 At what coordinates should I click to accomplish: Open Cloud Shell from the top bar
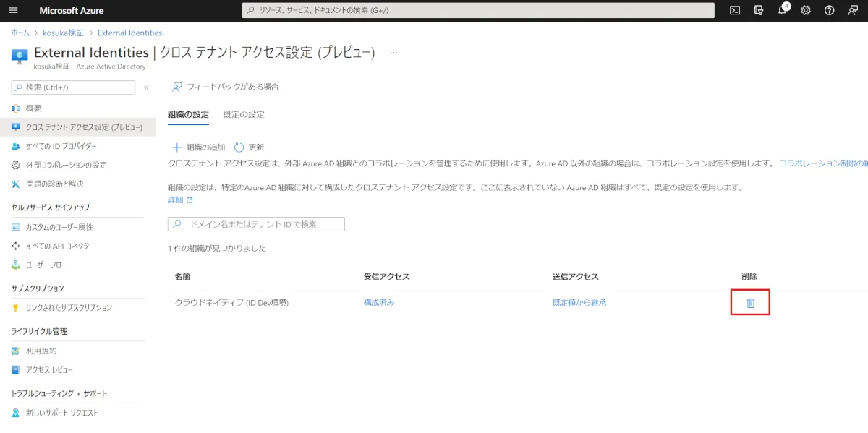pyautogui.click(x=735, y=11)
